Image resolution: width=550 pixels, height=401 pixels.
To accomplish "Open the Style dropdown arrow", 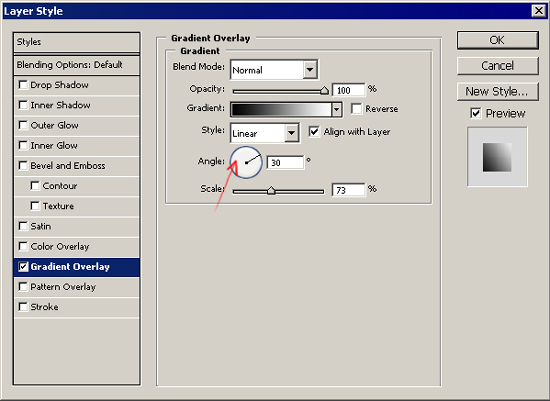I will [x=291, y=133].
